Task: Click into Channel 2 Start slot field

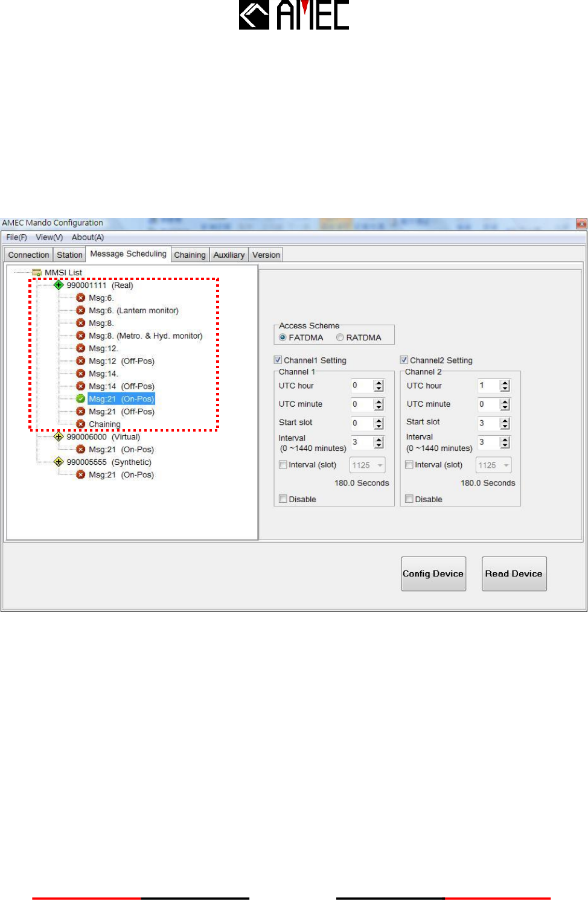Action: click(x=489, y=424)
